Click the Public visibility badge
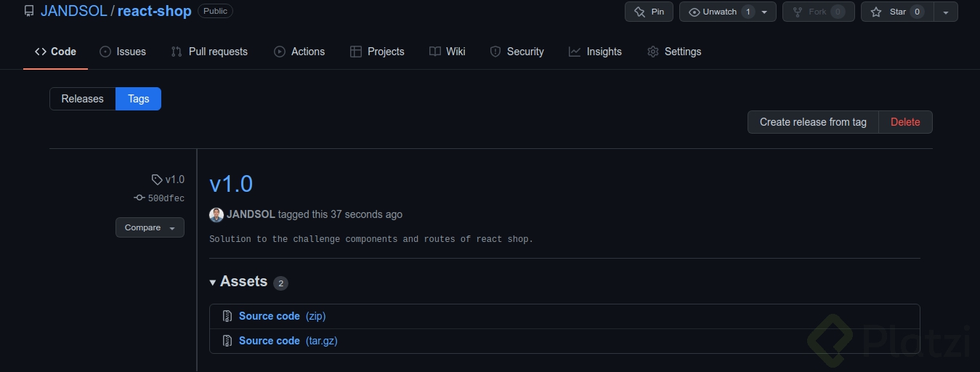 click(215, 11)
